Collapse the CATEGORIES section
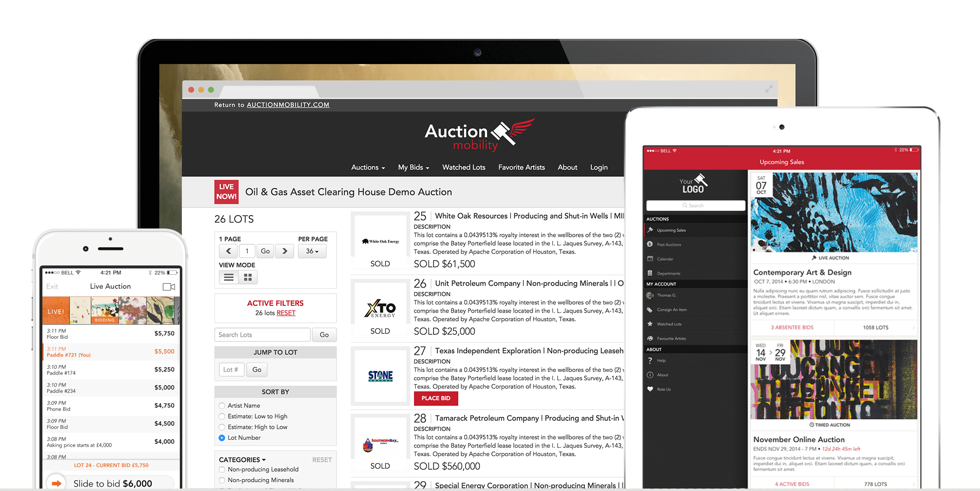The image size is (980, 491). (x=242, y=459)
